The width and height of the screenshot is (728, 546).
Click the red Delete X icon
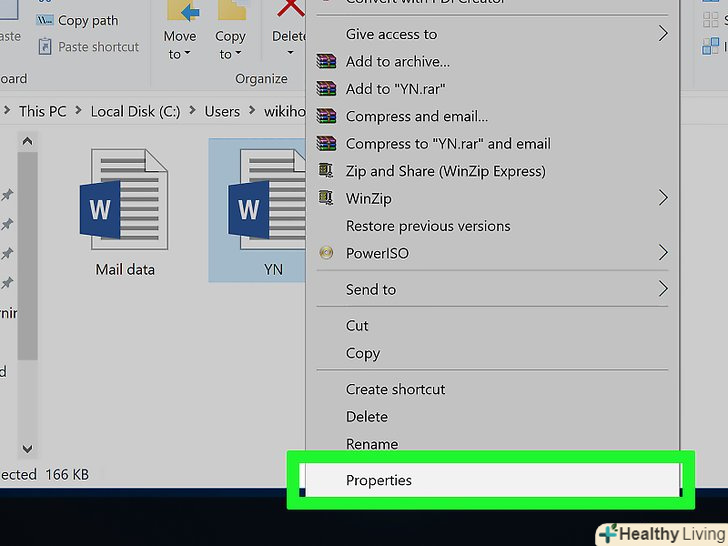coord(291,8)
